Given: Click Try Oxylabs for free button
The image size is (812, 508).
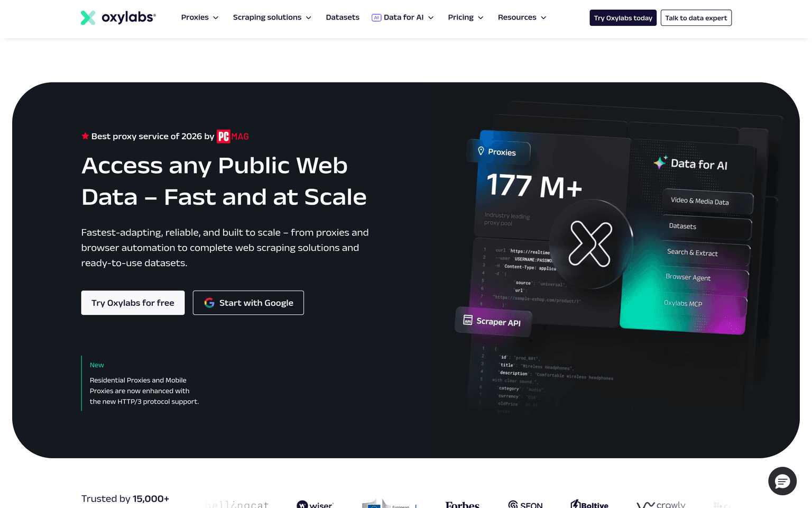Looking at the screenshot, I should click(133, 303).
